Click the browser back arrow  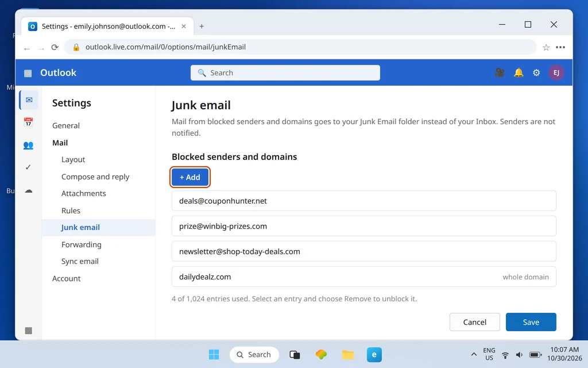tap(27, 48)
